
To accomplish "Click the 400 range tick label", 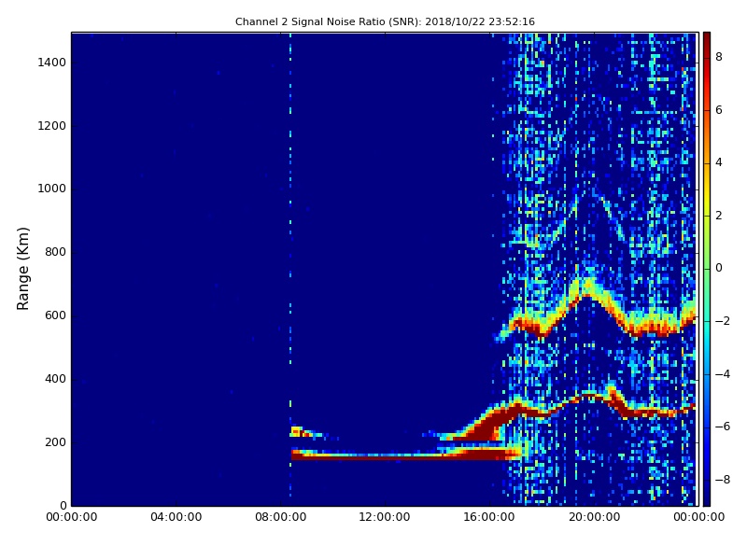I will click(55, 379).
